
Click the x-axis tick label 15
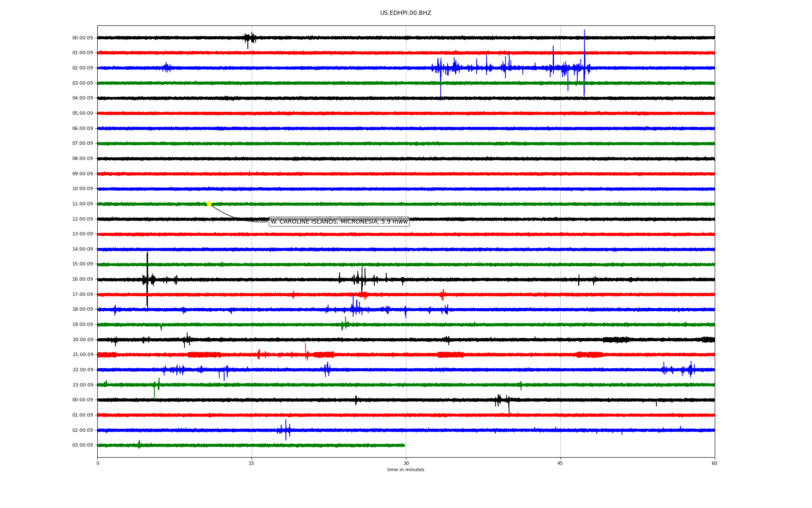click(252, 463)
